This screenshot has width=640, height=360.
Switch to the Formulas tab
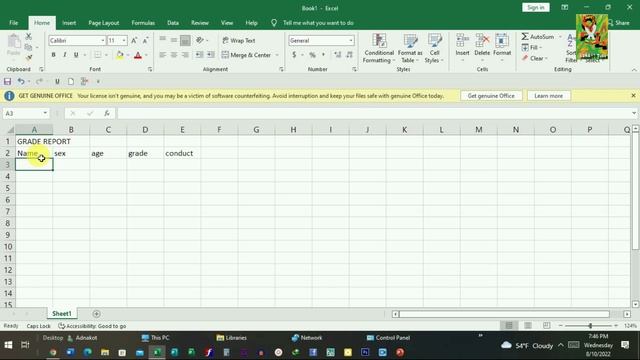coord(143,23)
